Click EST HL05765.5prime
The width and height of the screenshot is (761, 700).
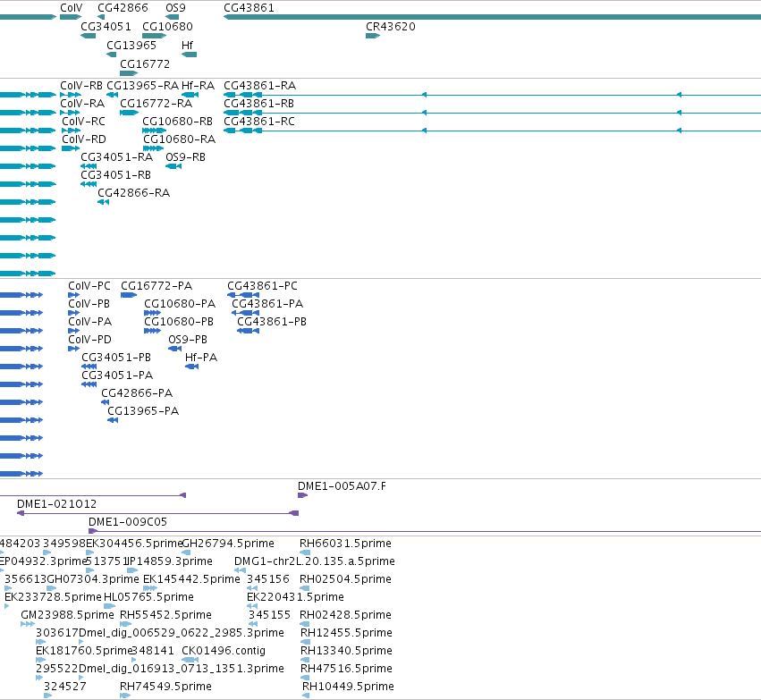point(110,606)
